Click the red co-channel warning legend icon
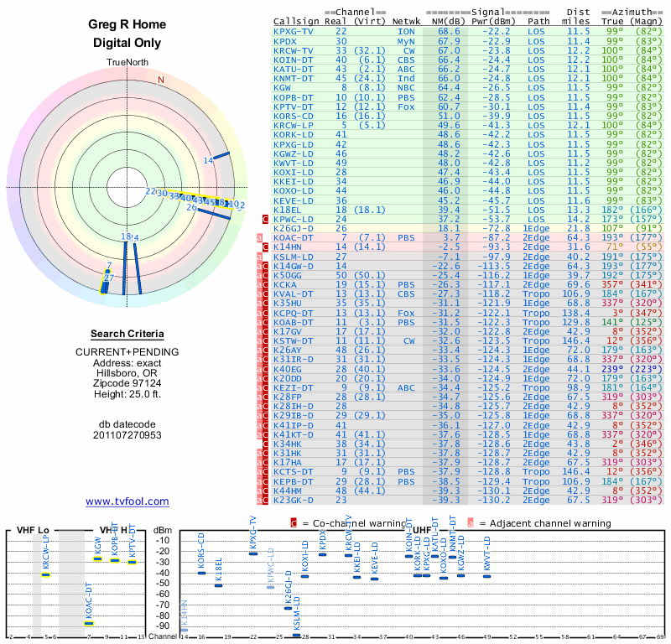671x644 pixels. click(293, 523)
